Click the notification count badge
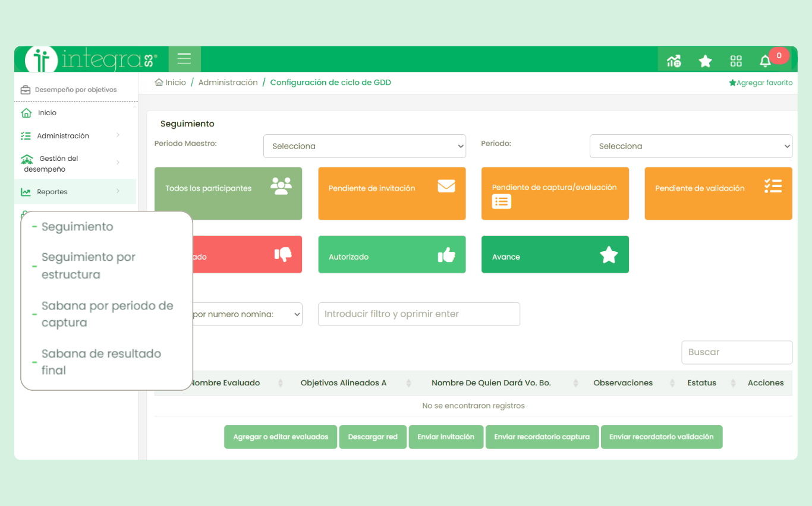The image size is (812, 506). click(779, 56)
